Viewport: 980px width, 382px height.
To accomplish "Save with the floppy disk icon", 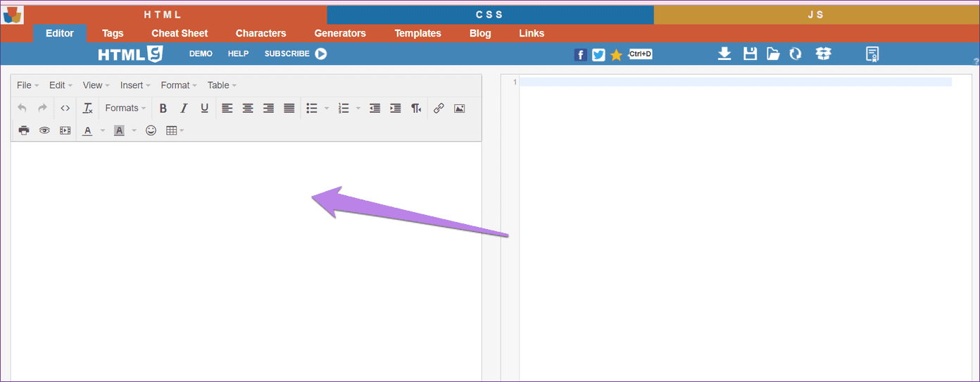I will pyautogui.click(x=750, y=54).
